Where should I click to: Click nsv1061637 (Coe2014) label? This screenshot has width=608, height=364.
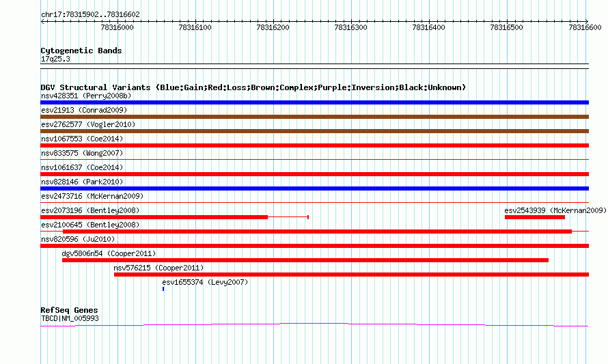(82, 167)
